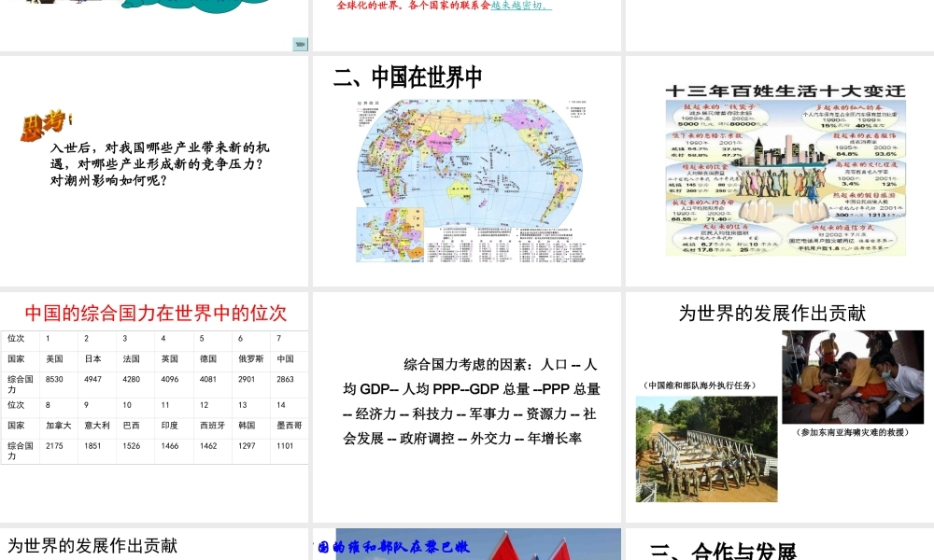This screenshot has height=560, width=934.
Task: Click the table cell 俄罗斯
Action: point(250,358)
